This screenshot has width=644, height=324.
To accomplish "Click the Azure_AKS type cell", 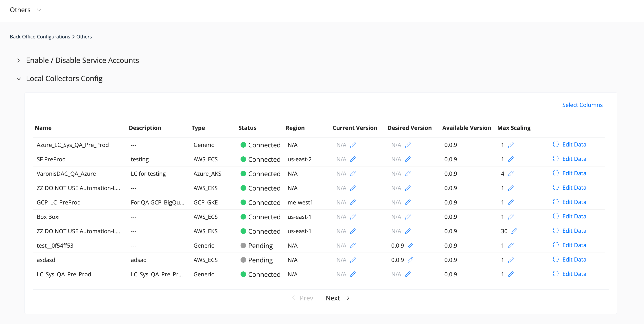I will click(x=207, y=173).
